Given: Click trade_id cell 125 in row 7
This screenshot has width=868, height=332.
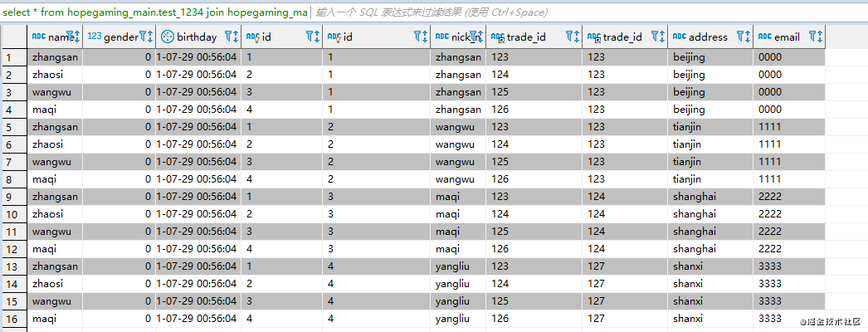Looking at the screenshot, I should click(534, 162).
